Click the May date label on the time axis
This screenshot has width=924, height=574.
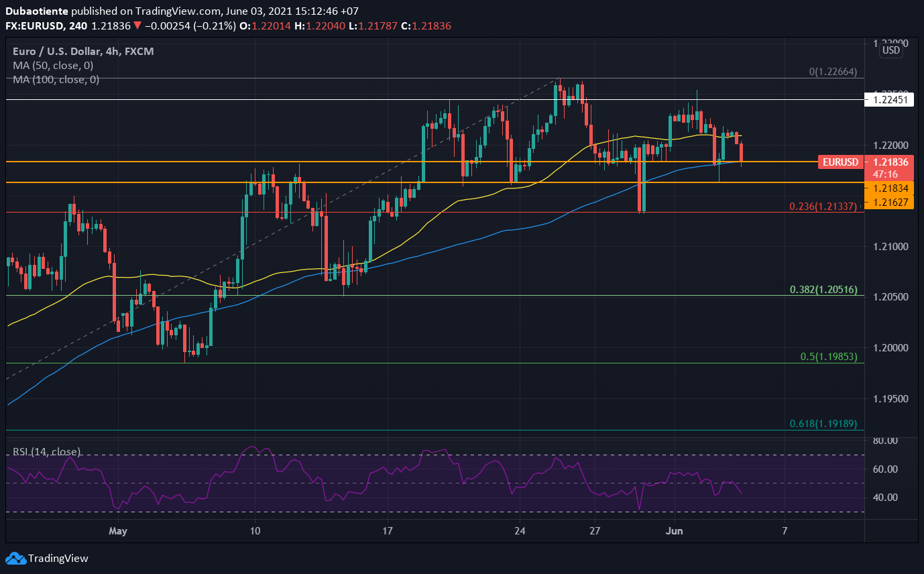point(118,531)
